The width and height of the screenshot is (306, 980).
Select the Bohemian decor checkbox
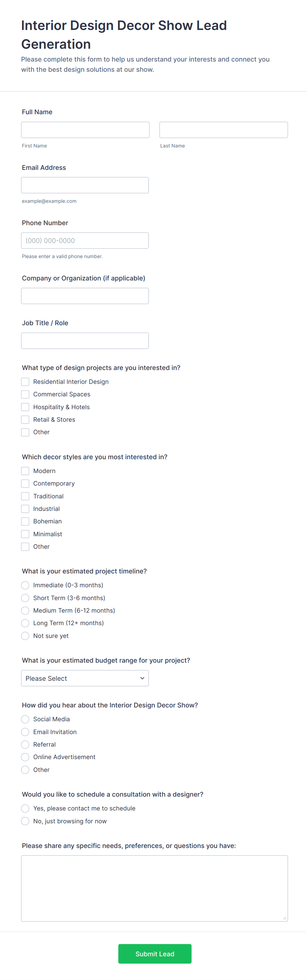click(x=25, y=521)
